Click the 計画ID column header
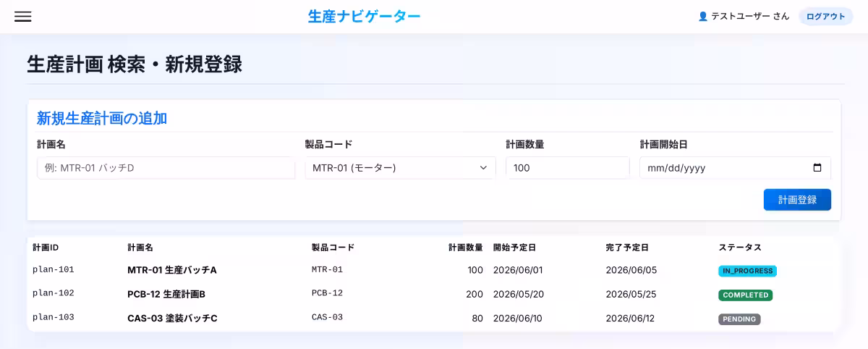 click(x=46, y=248)
